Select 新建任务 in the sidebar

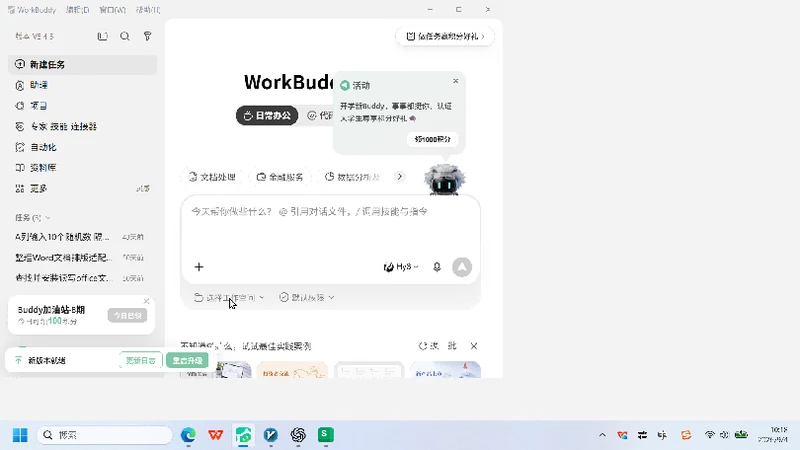click(82, 64)
